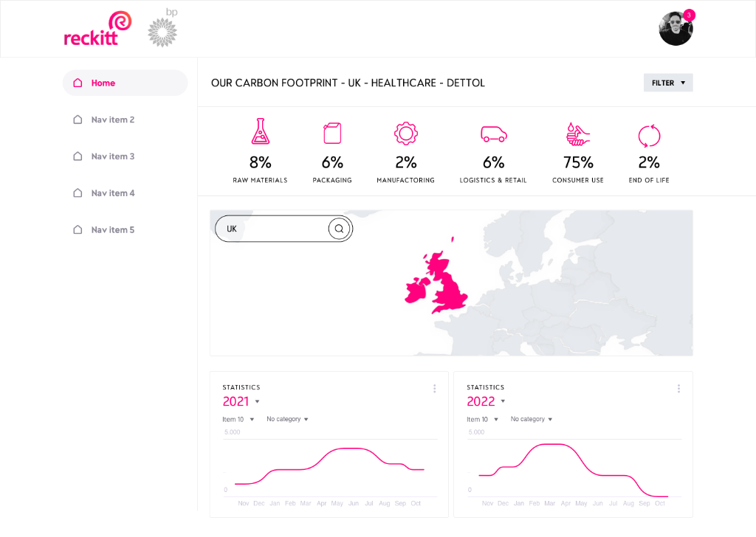Viewport: 756px width, 537px height.
Task: Click the LOGISTICS & RETAIL label
Action: click(492, 180)
